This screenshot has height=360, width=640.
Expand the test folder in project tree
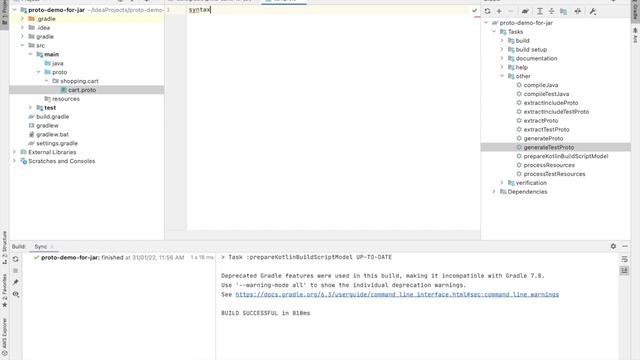point(30,108)
